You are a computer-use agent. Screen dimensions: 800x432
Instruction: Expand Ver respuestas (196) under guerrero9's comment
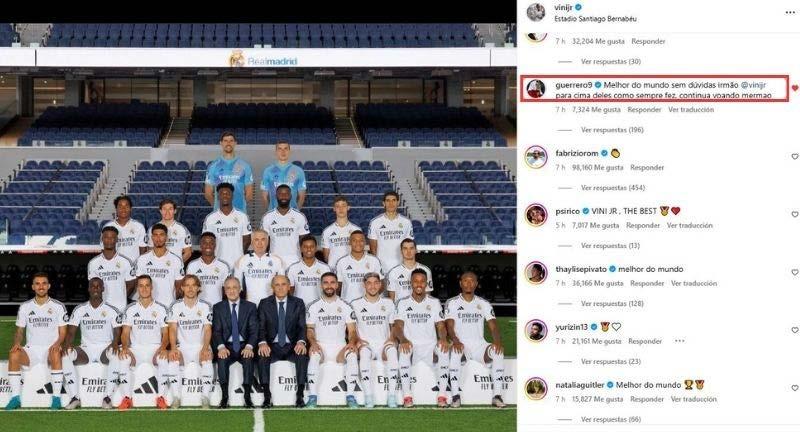click(612, 130)
